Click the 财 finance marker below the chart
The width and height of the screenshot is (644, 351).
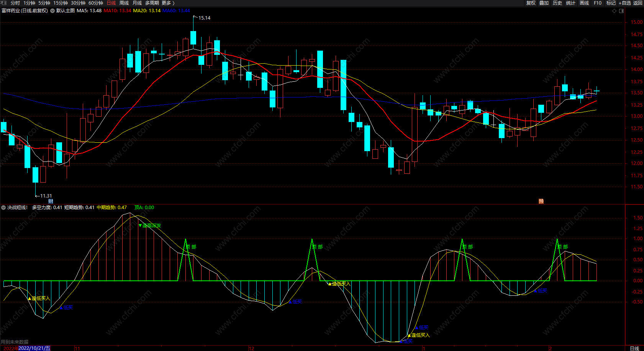pyautogui.click(x=51, y=201)
